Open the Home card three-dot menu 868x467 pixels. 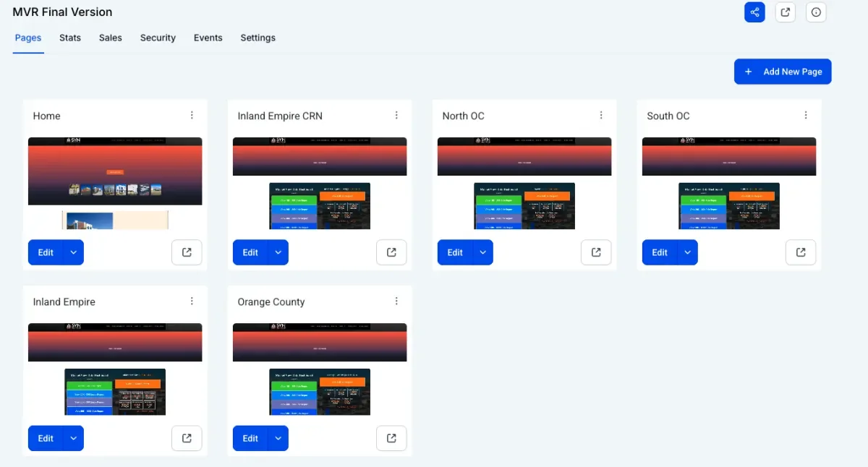pos(192,116)
